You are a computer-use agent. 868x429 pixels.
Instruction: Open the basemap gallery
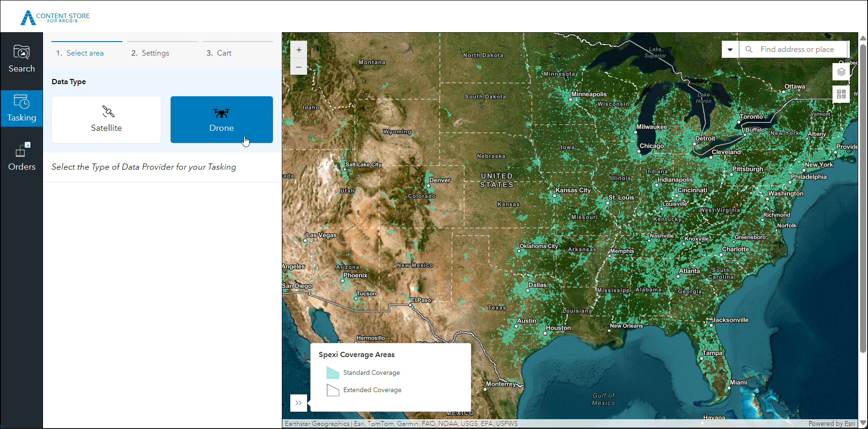pos(841,94)
